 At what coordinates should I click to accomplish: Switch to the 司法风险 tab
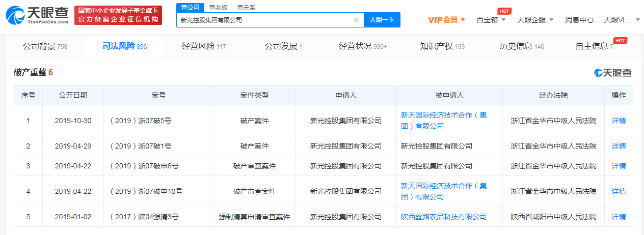[124, 46]
